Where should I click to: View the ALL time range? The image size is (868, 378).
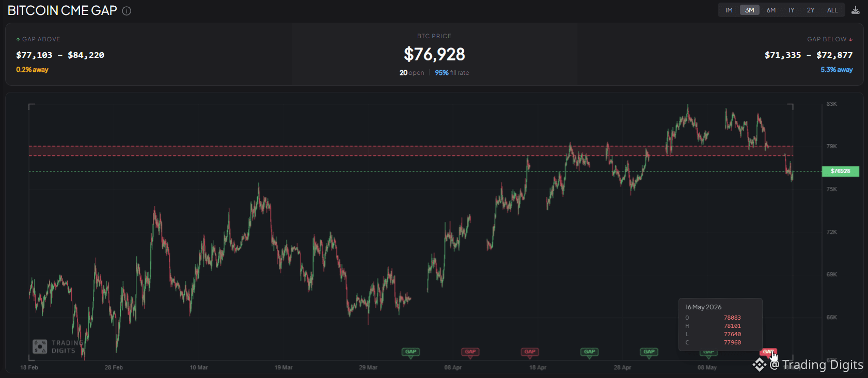[x=832, y=10]
